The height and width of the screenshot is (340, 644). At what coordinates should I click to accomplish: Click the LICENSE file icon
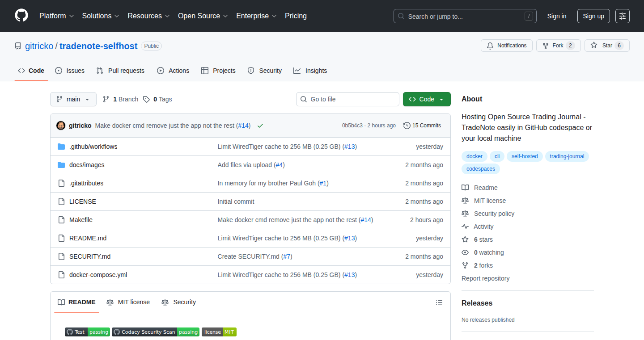pyautogui.click(x=61, y=201)
